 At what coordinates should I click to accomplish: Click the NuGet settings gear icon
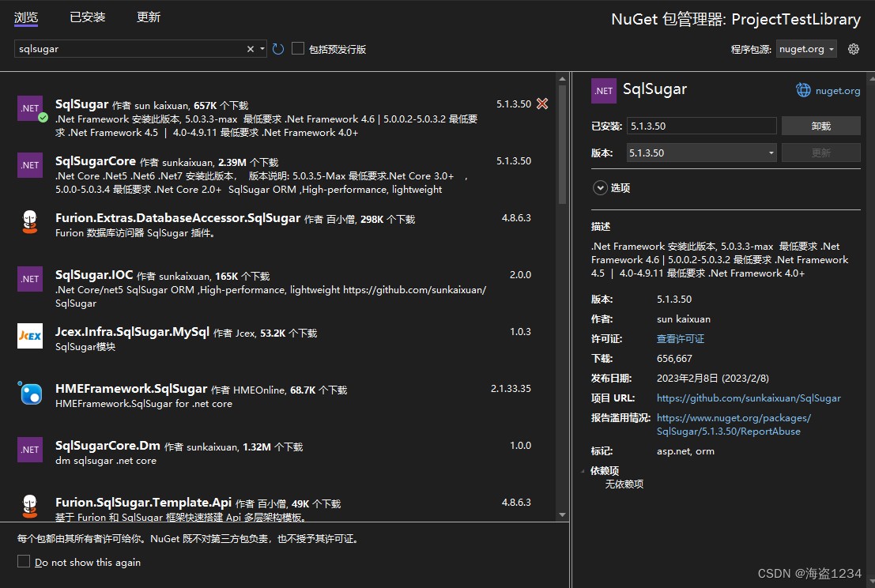853,48
